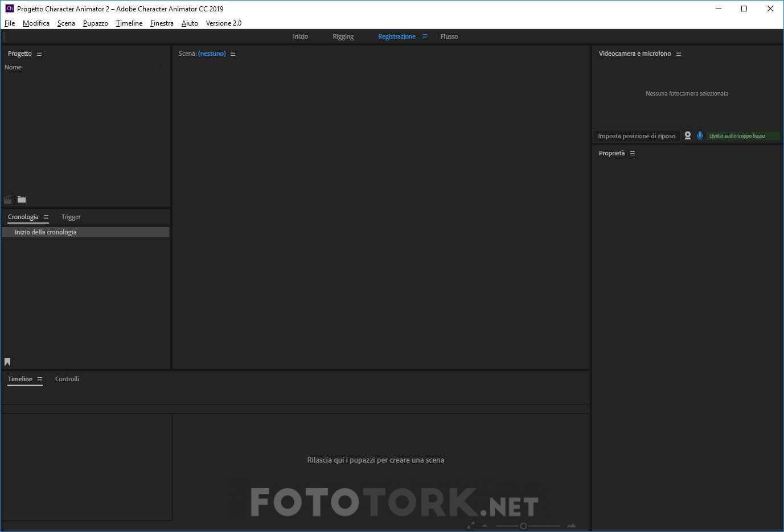
Task: Click the timeline zoom slider handle
Action: coord(523,526)
